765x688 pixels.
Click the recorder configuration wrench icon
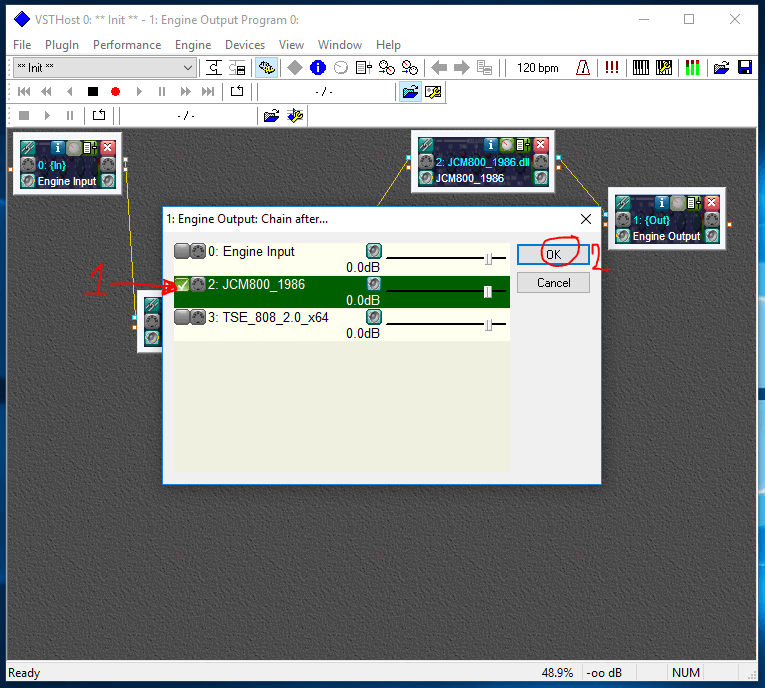click(295, 116)
